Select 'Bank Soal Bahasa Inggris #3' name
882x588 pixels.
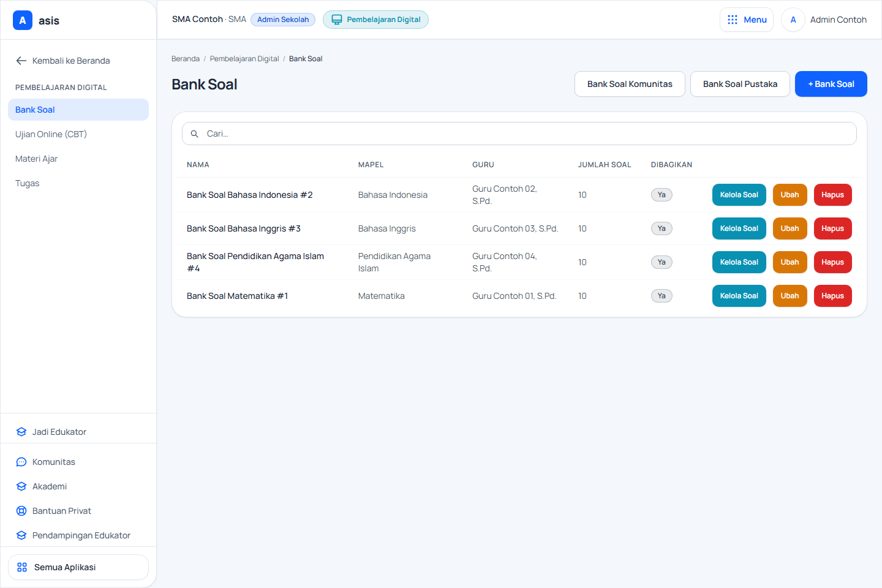(244, 228)
